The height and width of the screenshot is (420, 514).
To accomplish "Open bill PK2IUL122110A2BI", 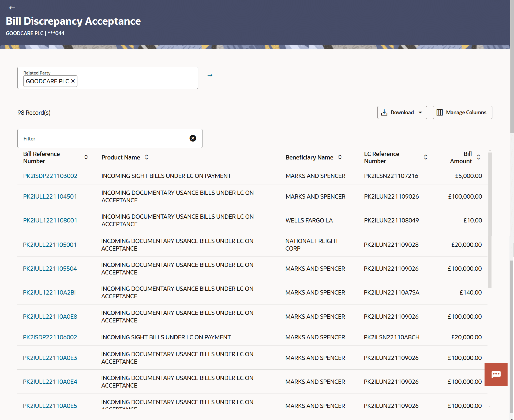I will click(49, 292).
